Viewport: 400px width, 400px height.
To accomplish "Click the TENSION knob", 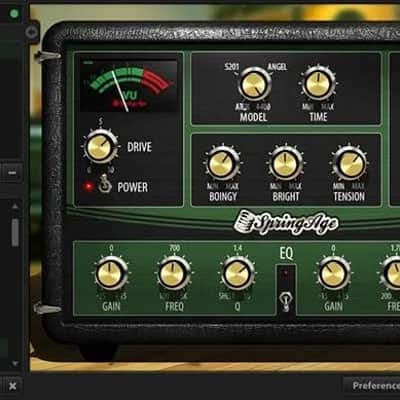I will pos(349,164).
